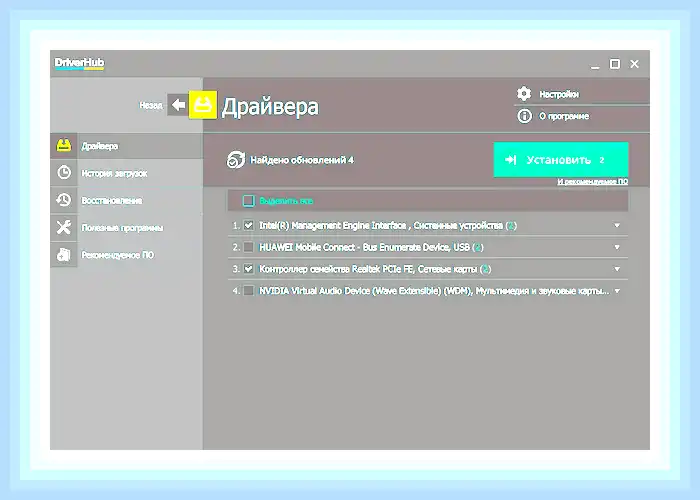This screenshot has height=500, width=700.
Task: Click the О программе info icon
Action: pos(524,116)
